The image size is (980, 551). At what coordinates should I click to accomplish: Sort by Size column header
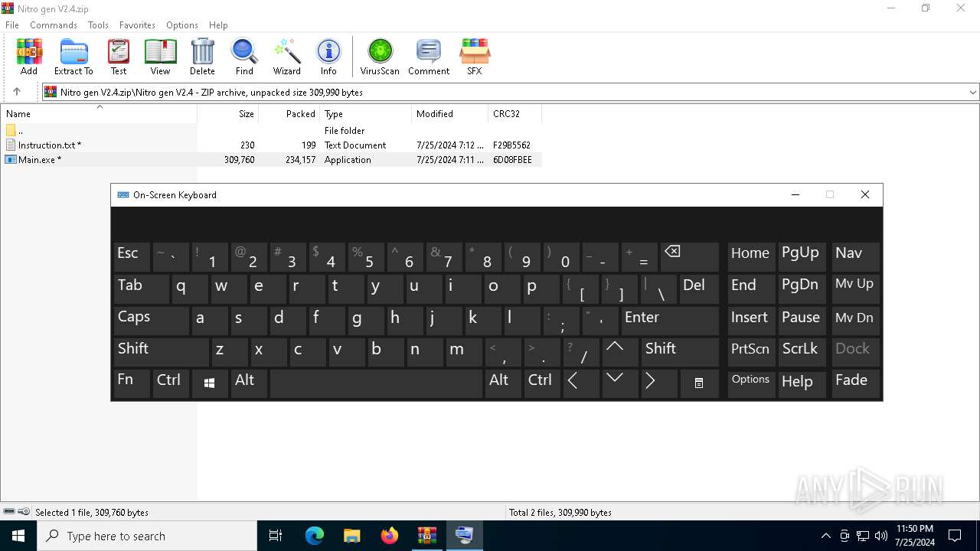(x=228, y=113)
